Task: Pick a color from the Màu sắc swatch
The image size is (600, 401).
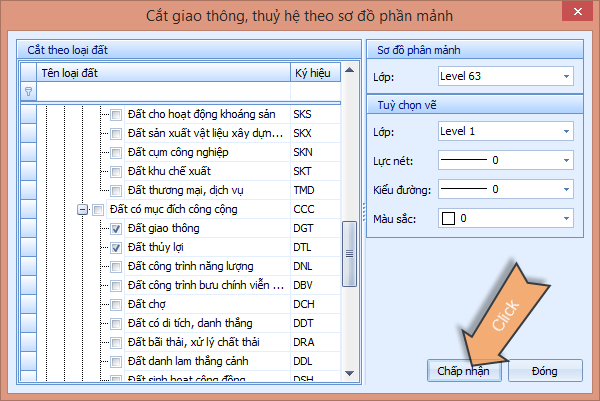Action: coord(449,217)
